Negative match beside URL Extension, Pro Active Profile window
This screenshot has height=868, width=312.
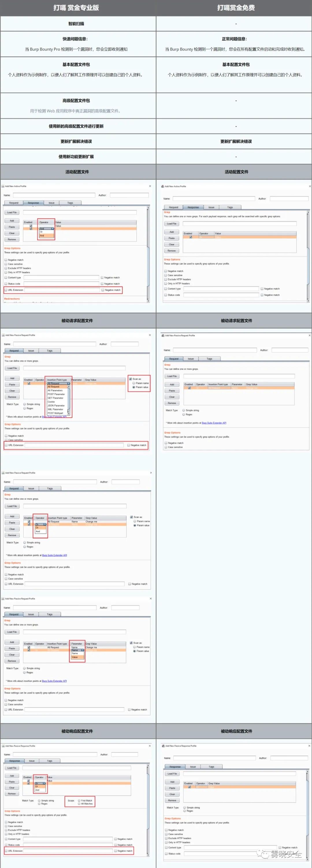click(103, 290)
